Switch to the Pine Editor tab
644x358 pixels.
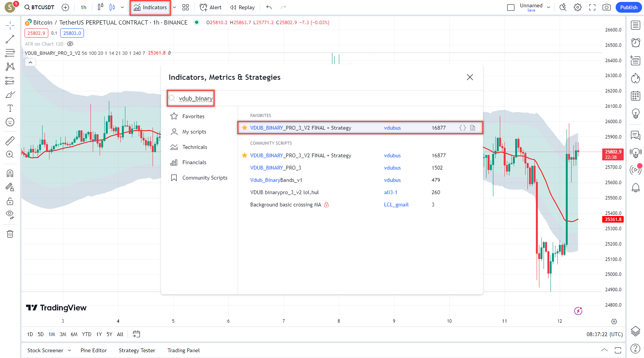94,350
